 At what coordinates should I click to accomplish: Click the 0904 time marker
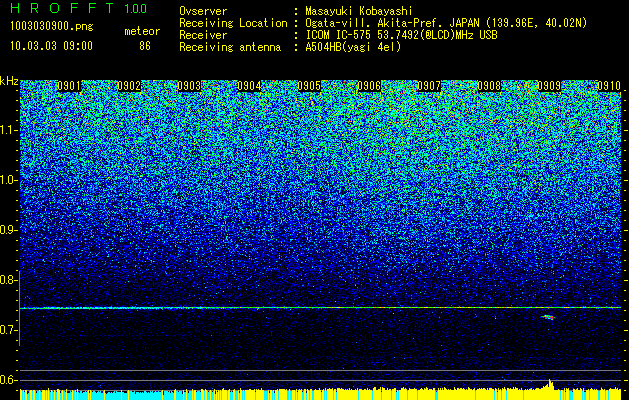pyautogui.click(x=249, y=86)
